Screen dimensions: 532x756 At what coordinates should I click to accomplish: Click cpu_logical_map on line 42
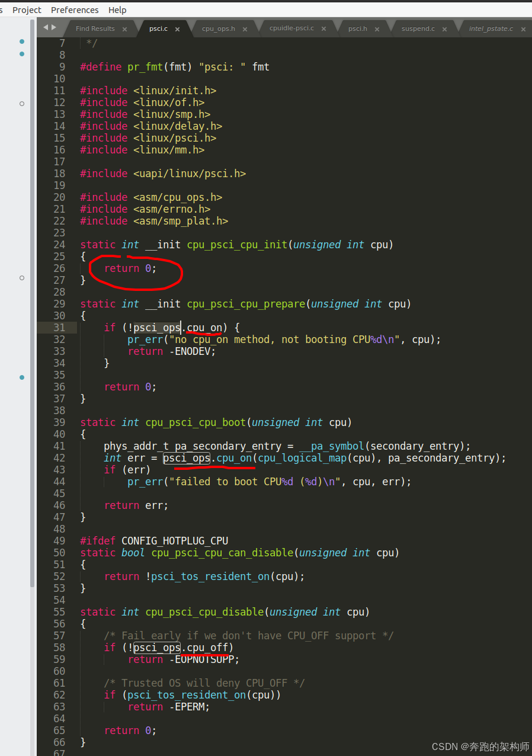tap(302, 458)
